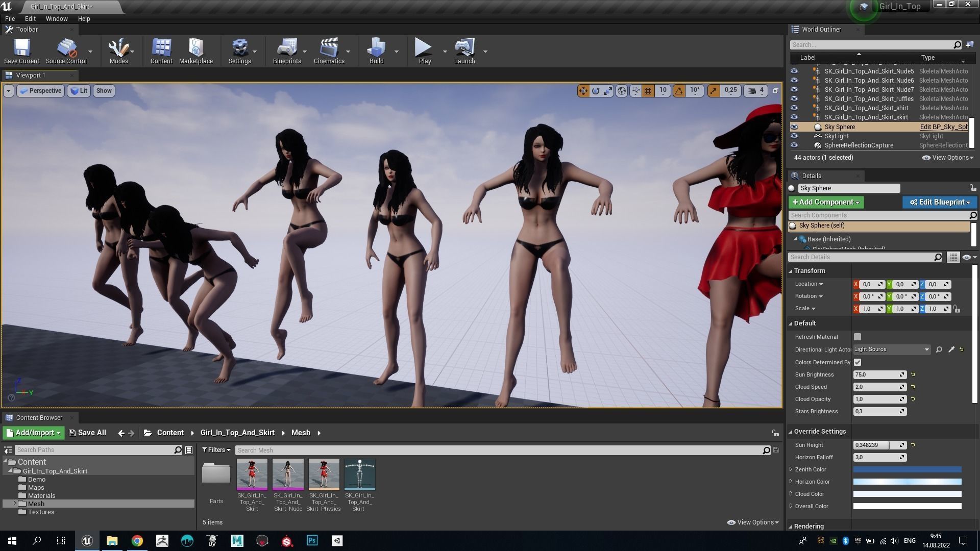Open the Filters dropdown in the Content Browser
This screenshot has height=551, width=980.
(x=216, y=450)
